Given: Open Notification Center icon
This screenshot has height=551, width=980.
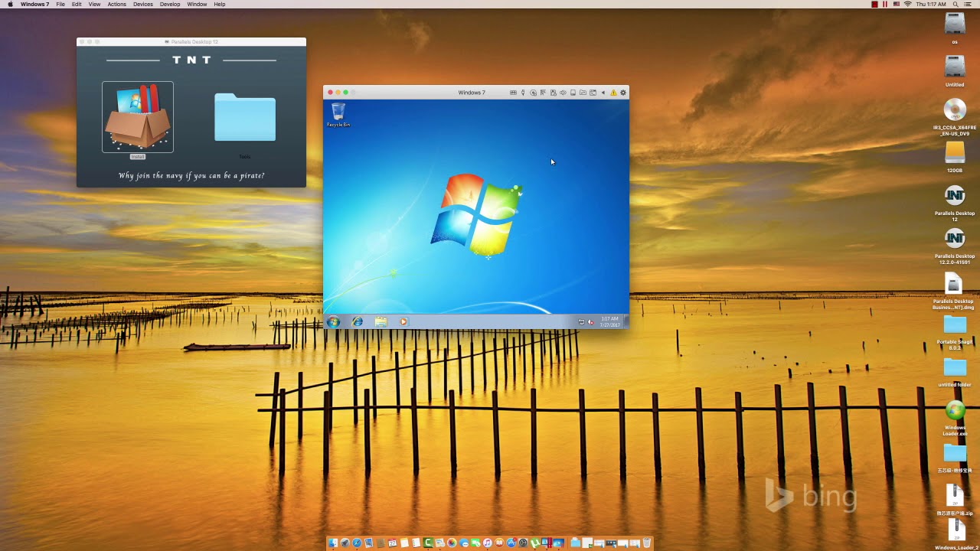Looking at the screenshot, I should tap(969, 5).
